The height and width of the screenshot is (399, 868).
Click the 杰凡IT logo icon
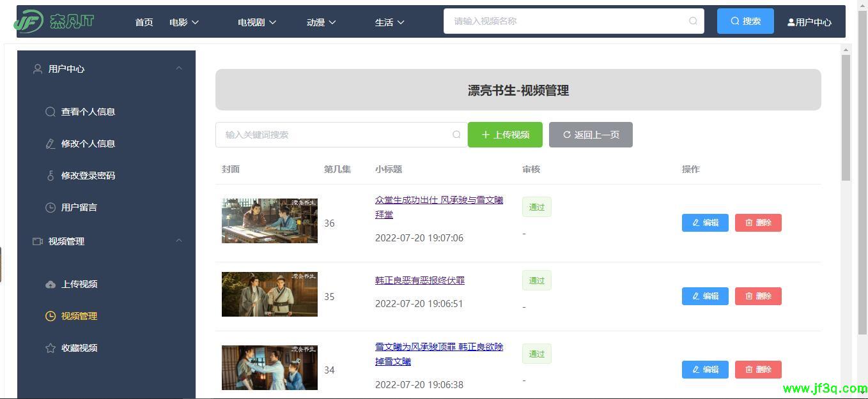(29, 22)
